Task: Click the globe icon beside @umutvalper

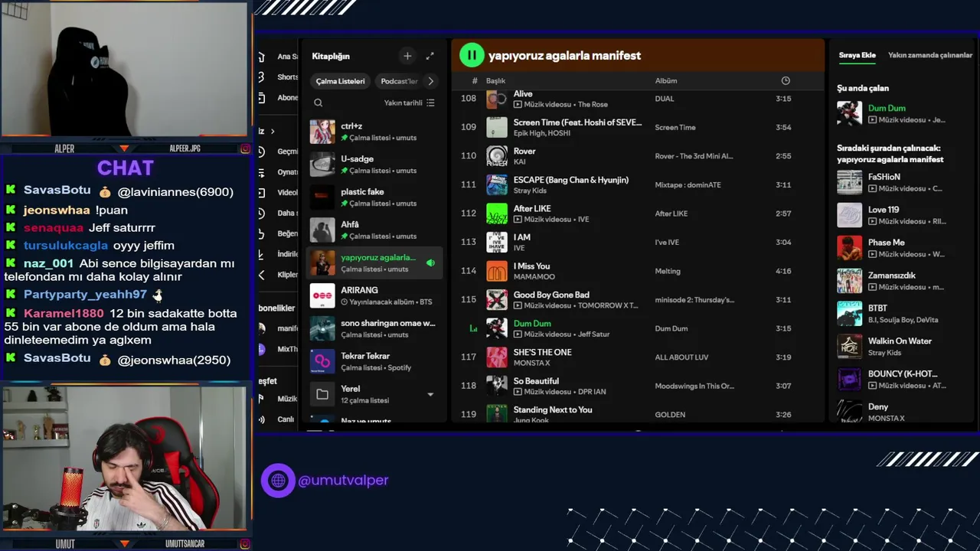Action: click(278, 481)
